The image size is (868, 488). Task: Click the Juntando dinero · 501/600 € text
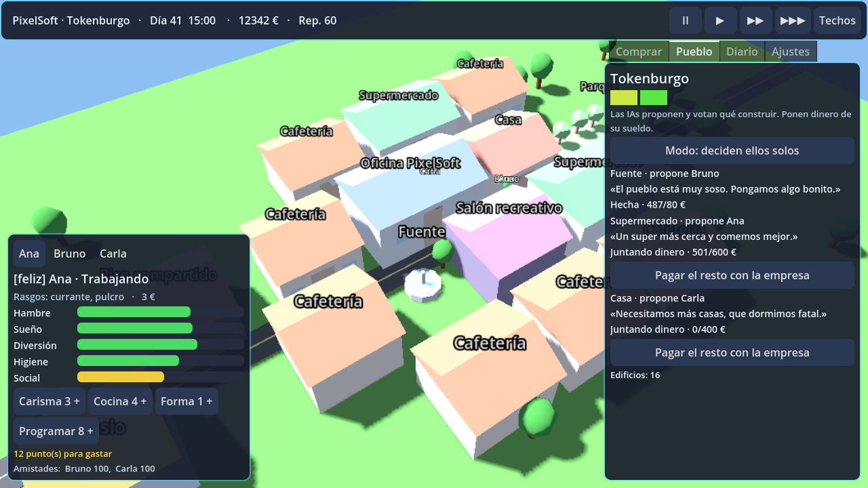[673, 252]
